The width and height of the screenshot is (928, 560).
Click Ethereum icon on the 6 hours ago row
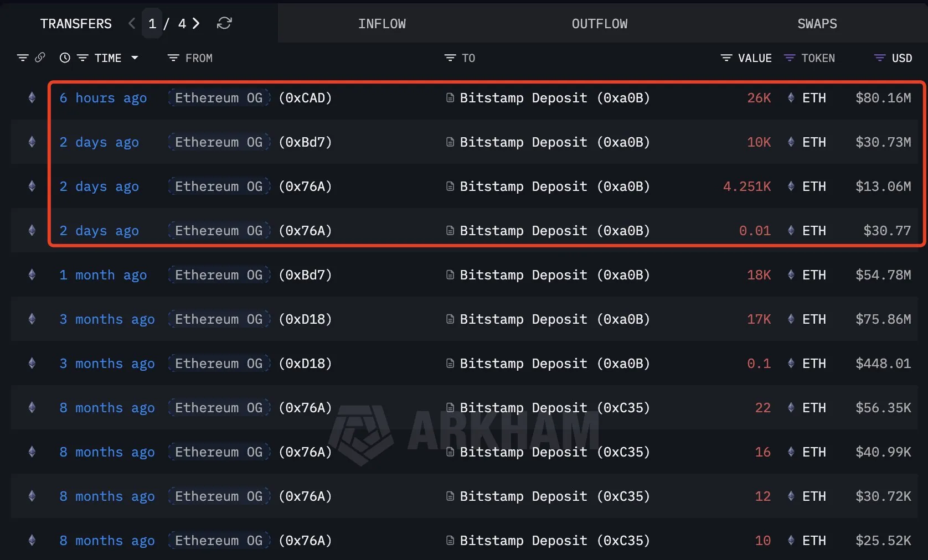(32, 98)
